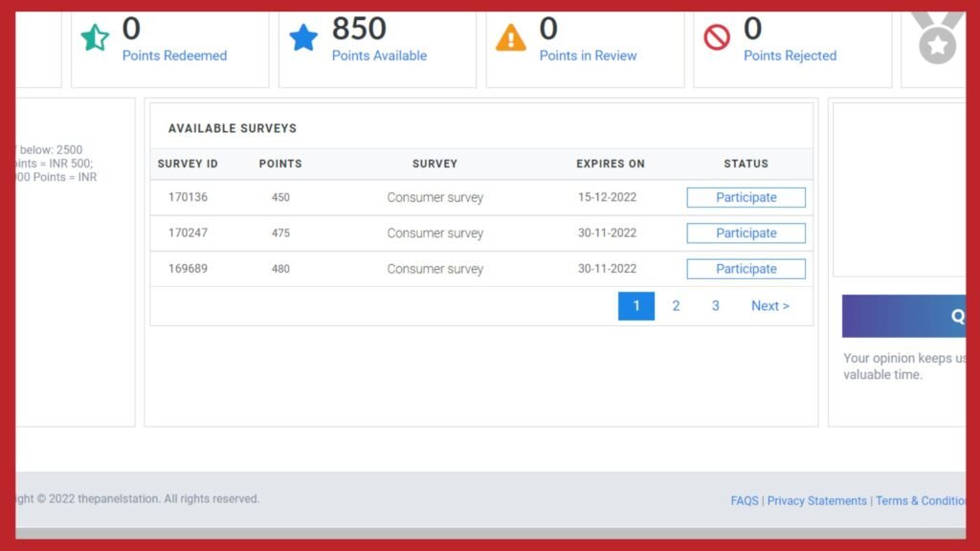Click the 450 points value
The image size is (980, 551).
[x=280, y=197]
